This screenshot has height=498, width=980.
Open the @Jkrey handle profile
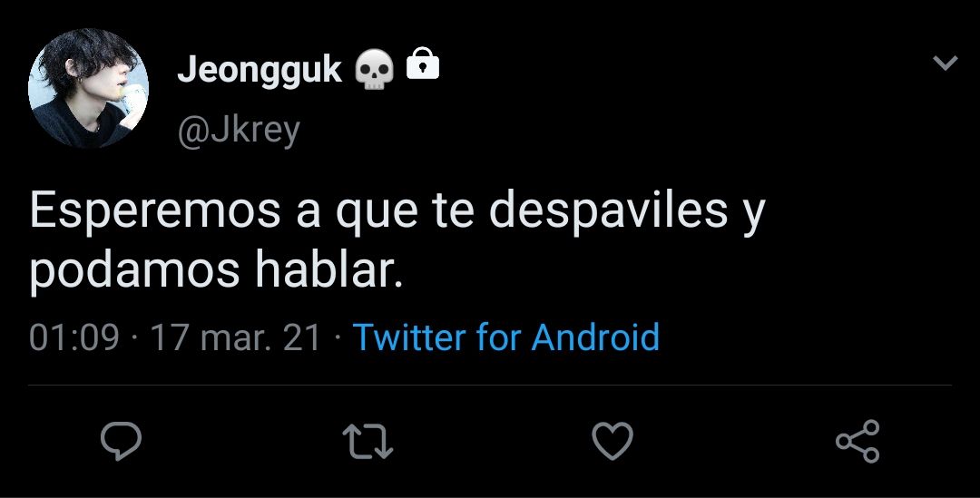239,131
